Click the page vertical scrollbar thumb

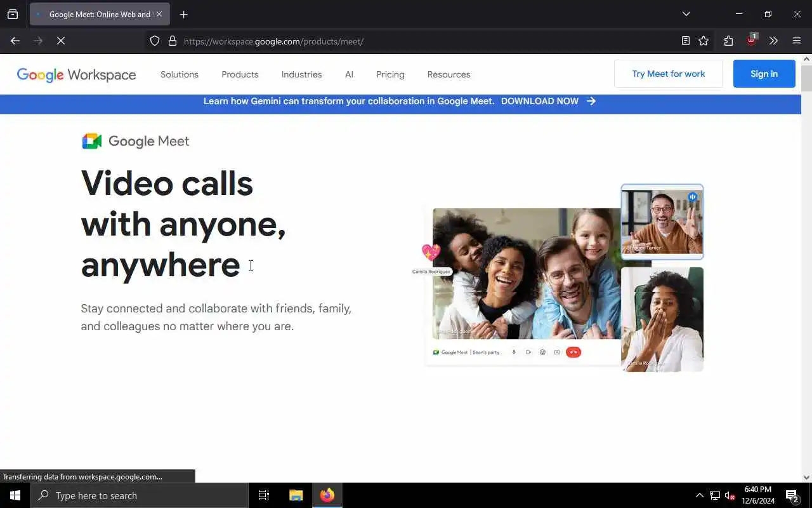click(806, 78)
